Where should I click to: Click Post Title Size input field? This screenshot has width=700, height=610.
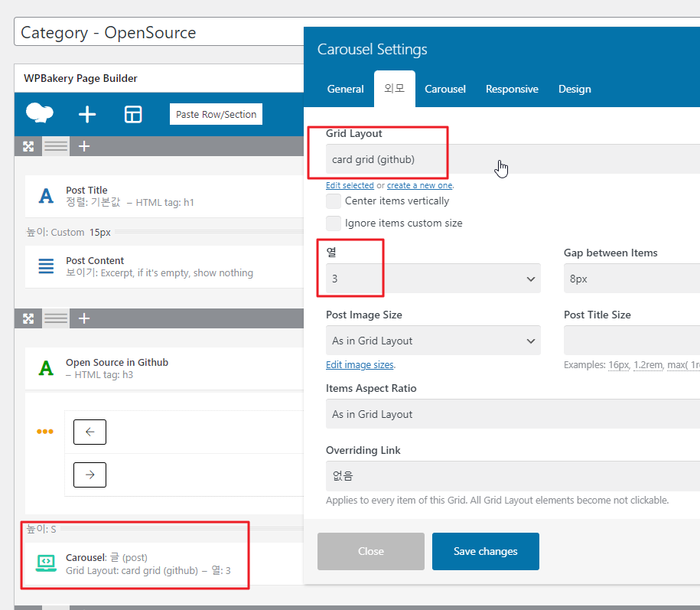(x=632, y=341)
